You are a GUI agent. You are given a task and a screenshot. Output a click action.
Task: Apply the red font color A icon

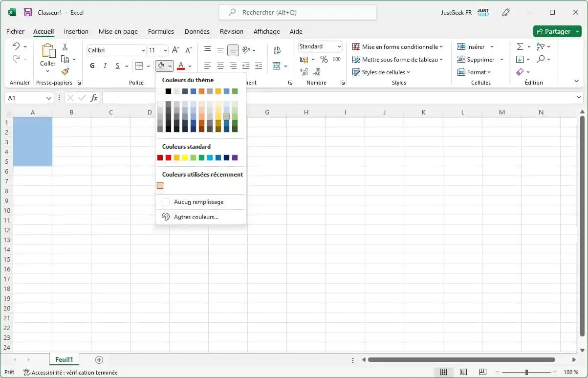[181, 66]
